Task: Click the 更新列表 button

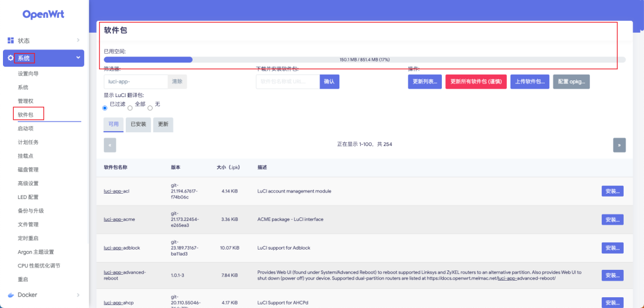Action: (x=425, y=82)
